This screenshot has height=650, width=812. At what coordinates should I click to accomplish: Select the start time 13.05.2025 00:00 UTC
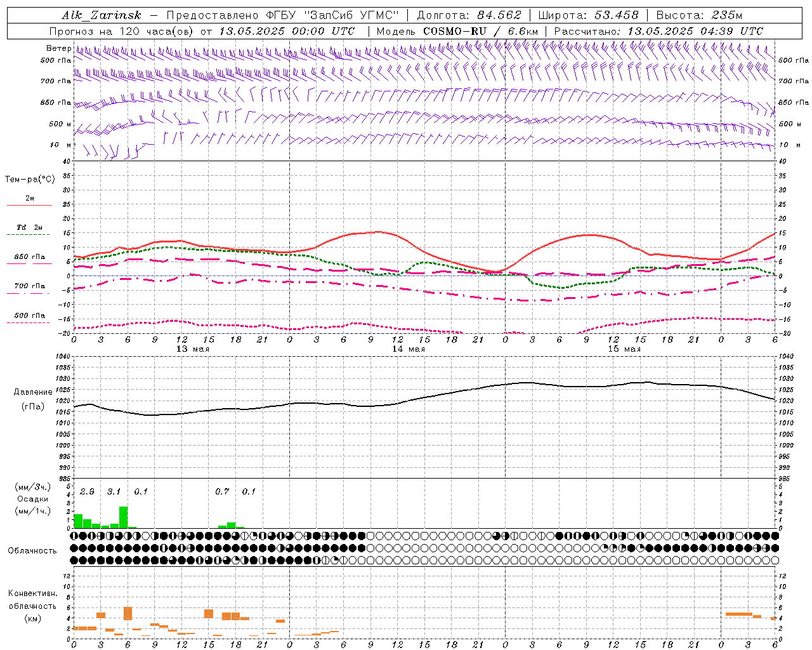click(x=287, y=31)
